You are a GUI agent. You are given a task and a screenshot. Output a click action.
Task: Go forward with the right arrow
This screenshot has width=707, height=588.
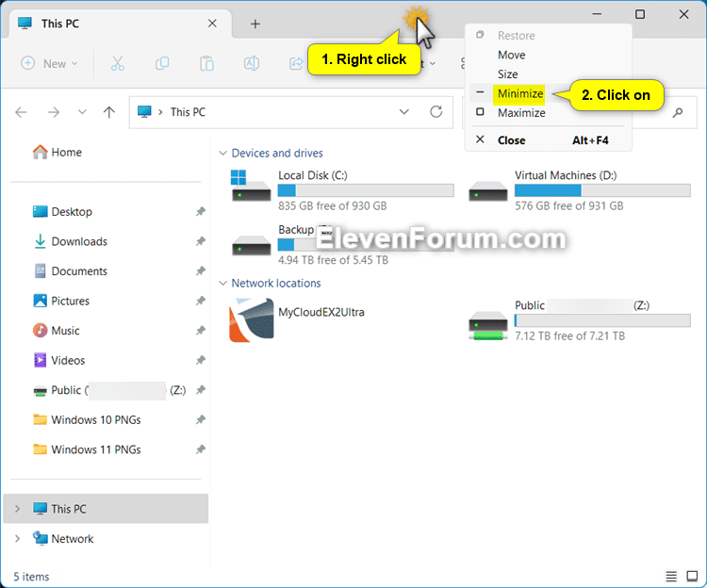coord(53,112)
